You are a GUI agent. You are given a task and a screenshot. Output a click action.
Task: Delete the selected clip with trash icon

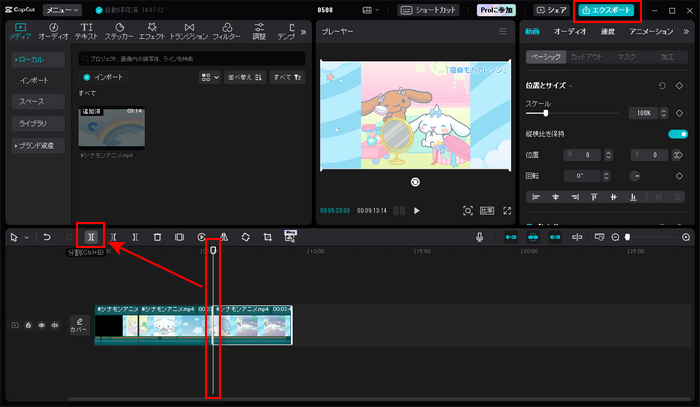(157, 237)
